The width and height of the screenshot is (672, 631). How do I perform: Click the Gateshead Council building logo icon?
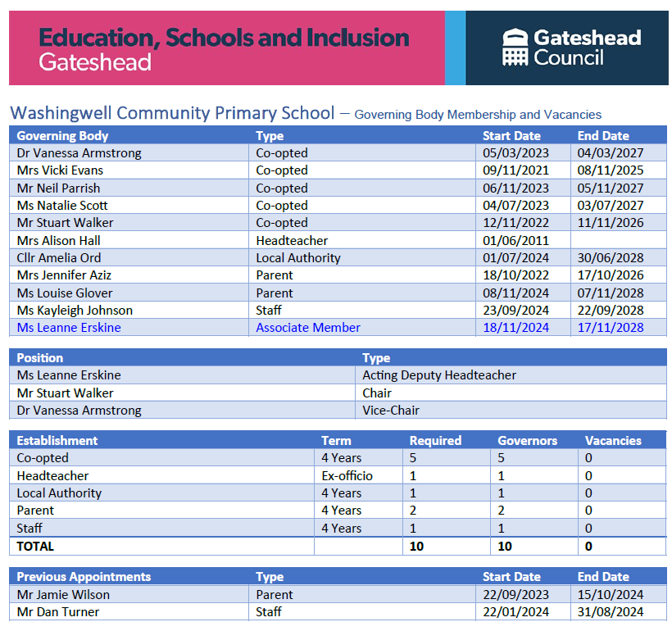pos(515,48)
